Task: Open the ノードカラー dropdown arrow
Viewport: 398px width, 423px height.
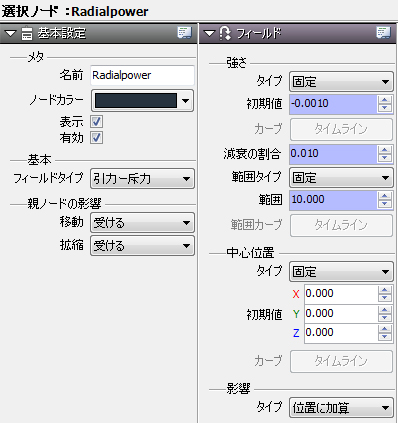Action: pyautogui.click(x=186, y=101)
